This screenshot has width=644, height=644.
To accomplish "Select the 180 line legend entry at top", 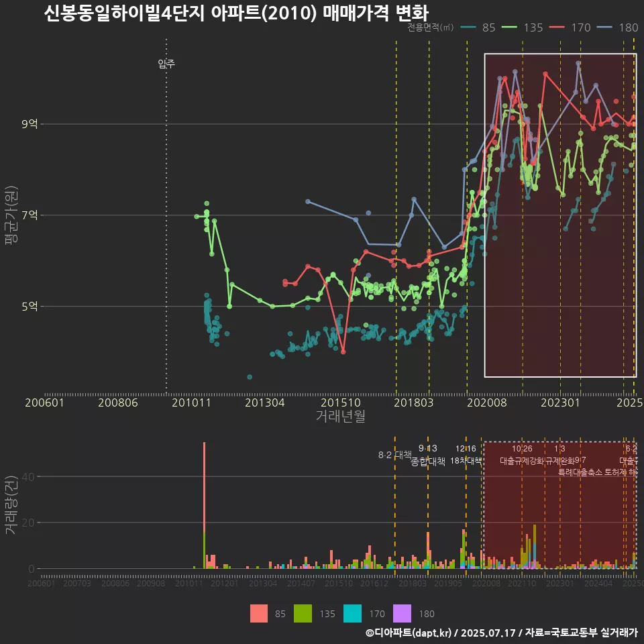I will [x=618, y=28].
